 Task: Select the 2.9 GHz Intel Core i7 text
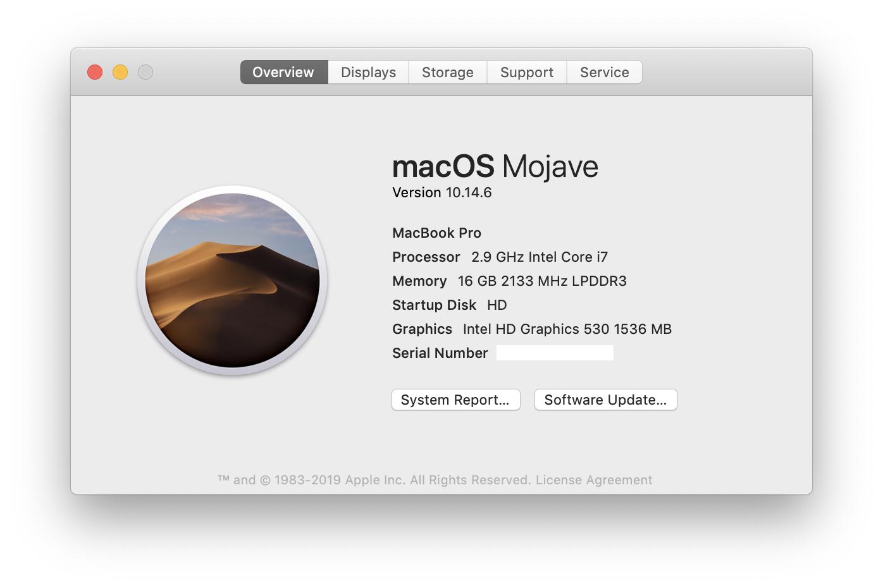(540, 257)
